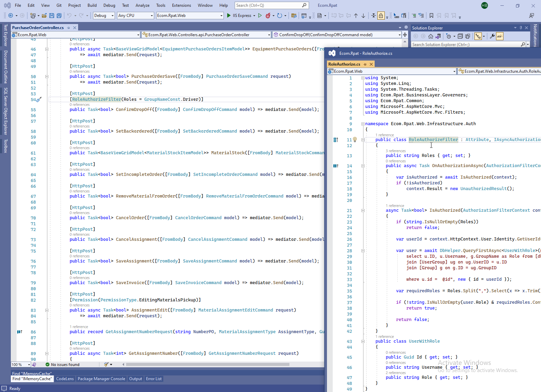Click the bookmark icon in the toolbar
Screen dimensions: 541x392
pyautogui.click(x=431, y=16)
